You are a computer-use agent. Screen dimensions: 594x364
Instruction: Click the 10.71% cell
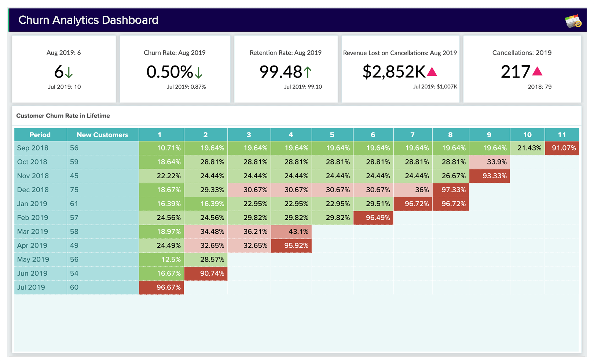tap(161, 148)
